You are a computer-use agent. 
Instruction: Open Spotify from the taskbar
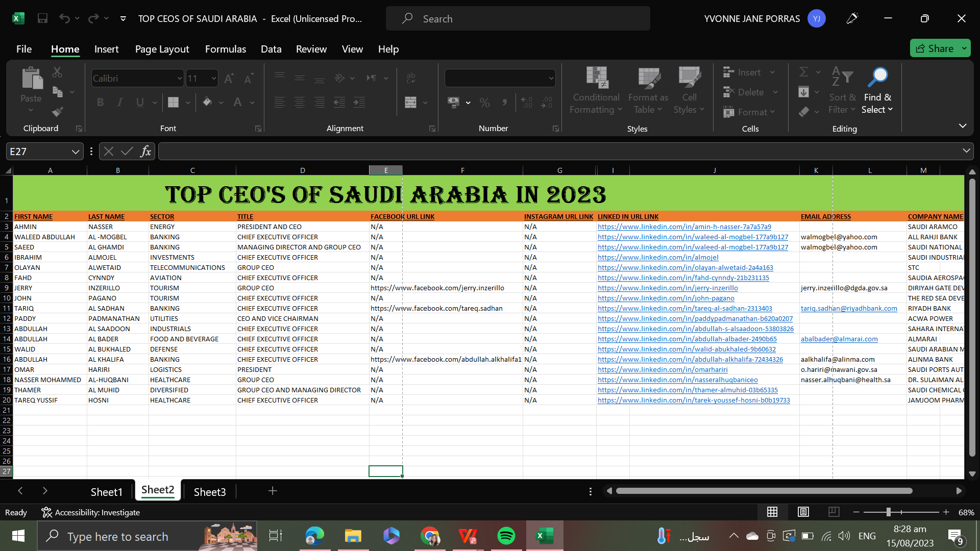point(506,536)
